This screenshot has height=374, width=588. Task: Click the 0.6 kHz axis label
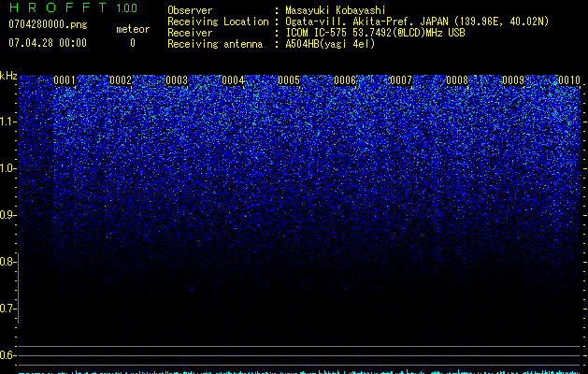point(7,355)
